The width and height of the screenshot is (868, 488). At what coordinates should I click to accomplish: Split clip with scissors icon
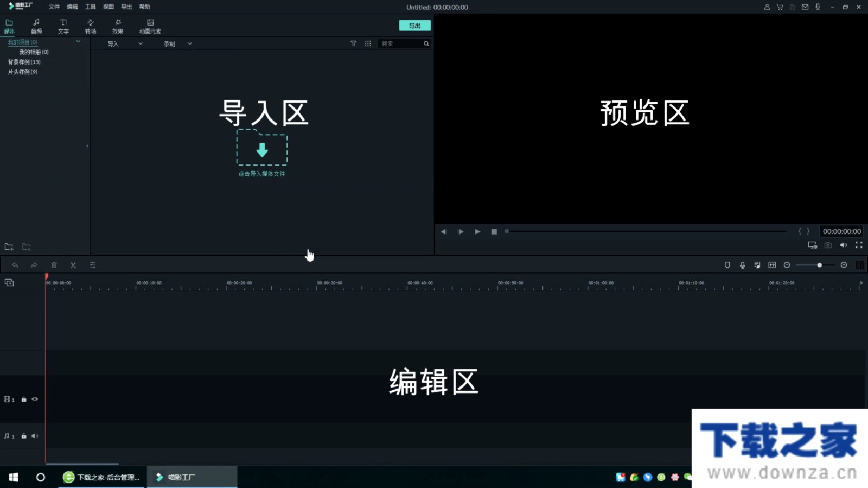(73, 265)
